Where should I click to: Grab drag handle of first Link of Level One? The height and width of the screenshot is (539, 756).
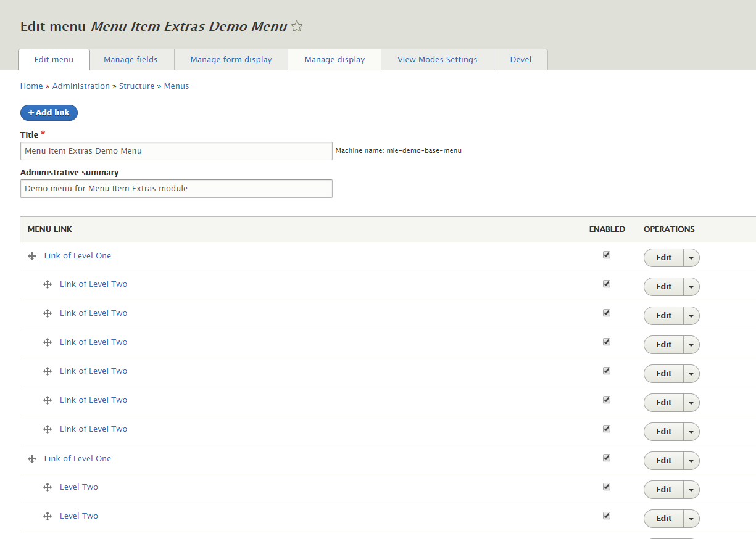pyautogui.click(x=32, y=256)
